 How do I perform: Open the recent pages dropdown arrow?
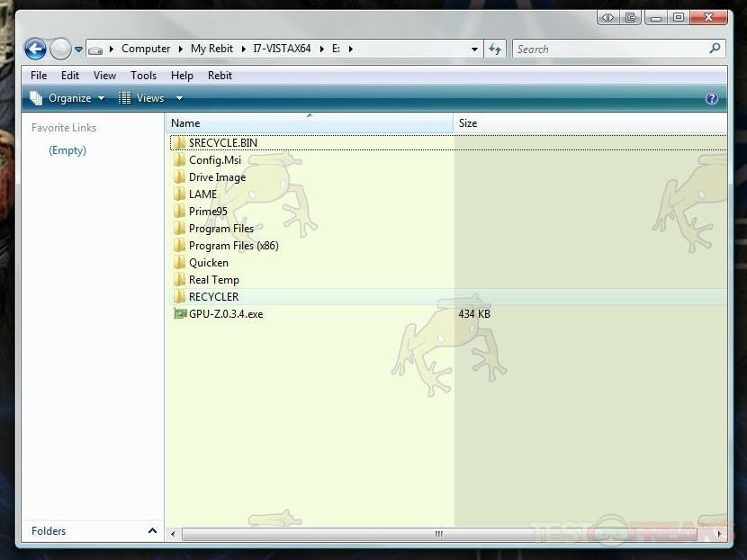tap(79, 50)
